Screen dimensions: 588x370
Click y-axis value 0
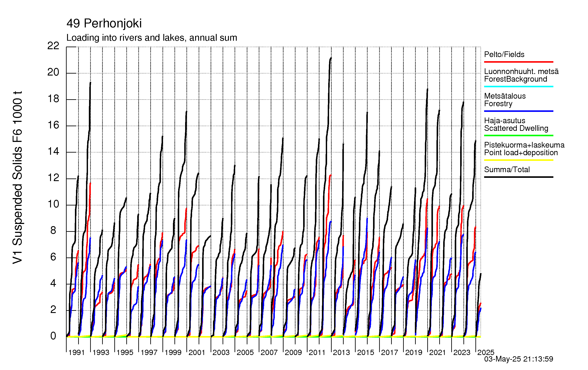53,336
